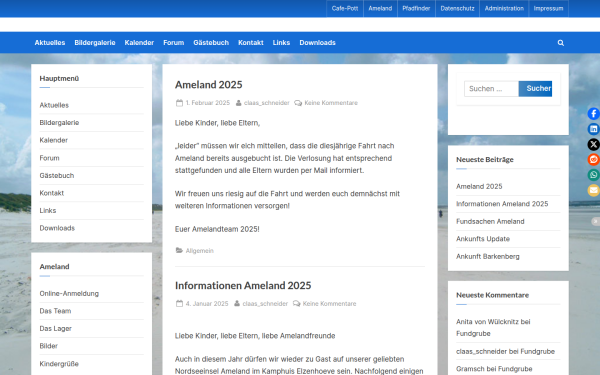Viewport: 600px width, 375px height.
Task: Click author icon of Informationen Ameland 2025 post
Action: coord(237,303)
